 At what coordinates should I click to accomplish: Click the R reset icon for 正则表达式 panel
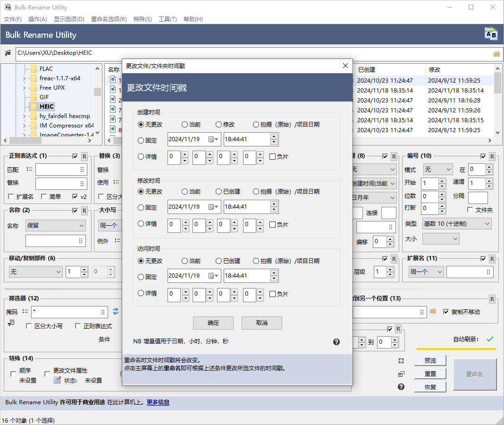pyautogui.click(x=84, y=156)
